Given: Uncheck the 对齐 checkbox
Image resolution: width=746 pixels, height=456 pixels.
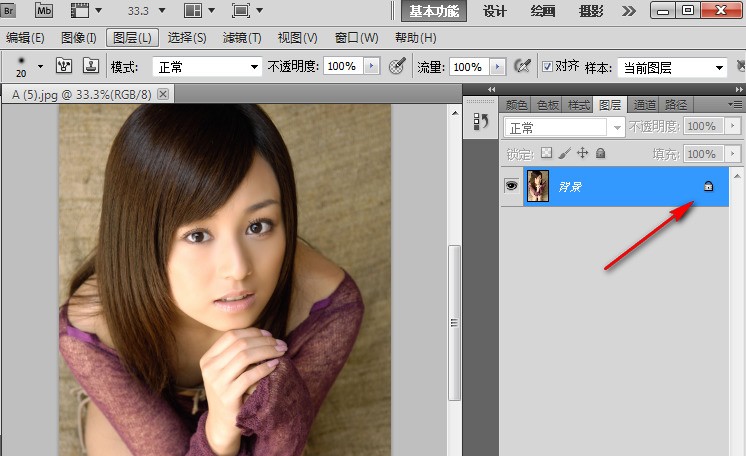Looking at the screenshot, I should click(547, 67).
